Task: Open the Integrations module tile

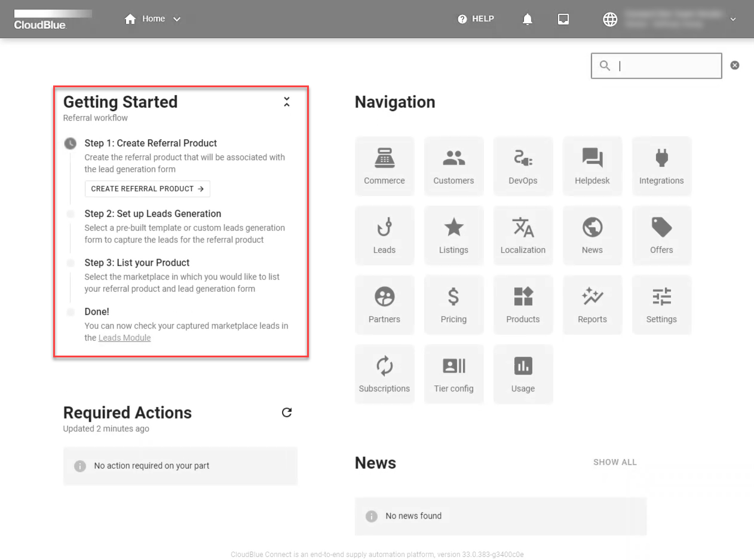Action: [661, 166]
